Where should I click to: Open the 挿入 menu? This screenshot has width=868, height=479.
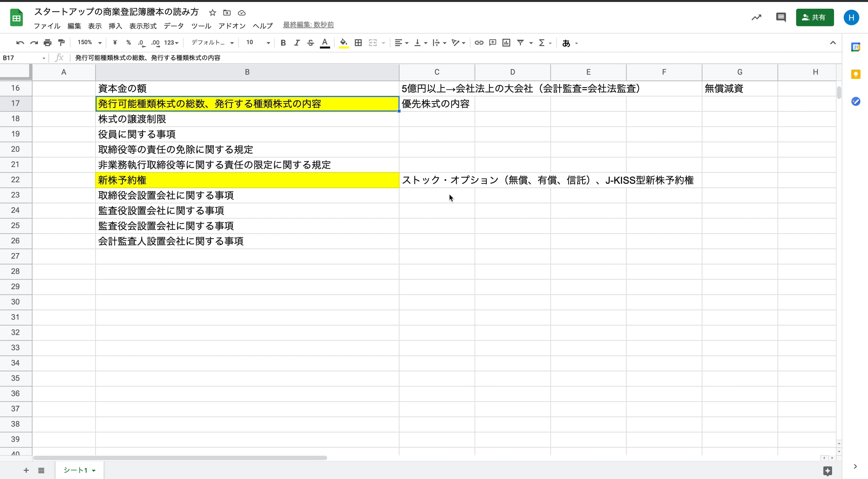tap(115, 26)
